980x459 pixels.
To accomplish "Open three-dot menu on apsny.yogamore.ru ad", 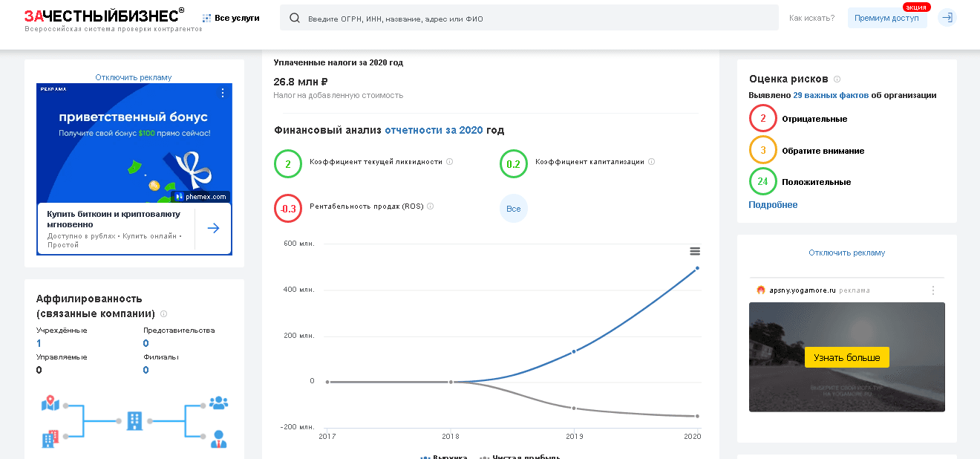I will (933, 290).
